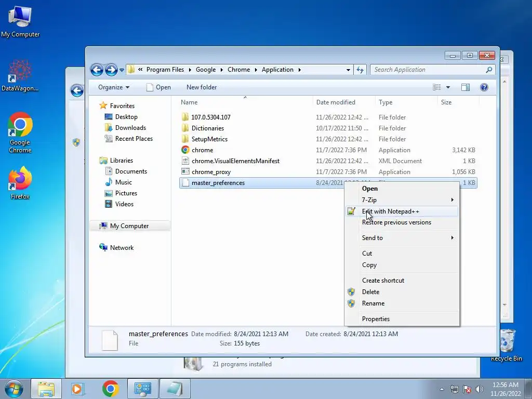Go forward using Explorer's Forward arrow
Screen dimensions: 532x399
coord(111,70)
